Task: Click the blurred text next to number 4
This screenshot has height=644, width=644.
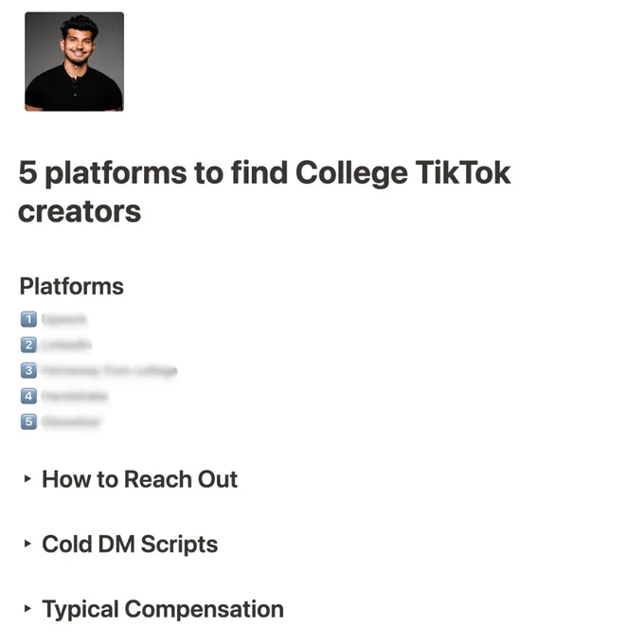Action: click(74, 396)
